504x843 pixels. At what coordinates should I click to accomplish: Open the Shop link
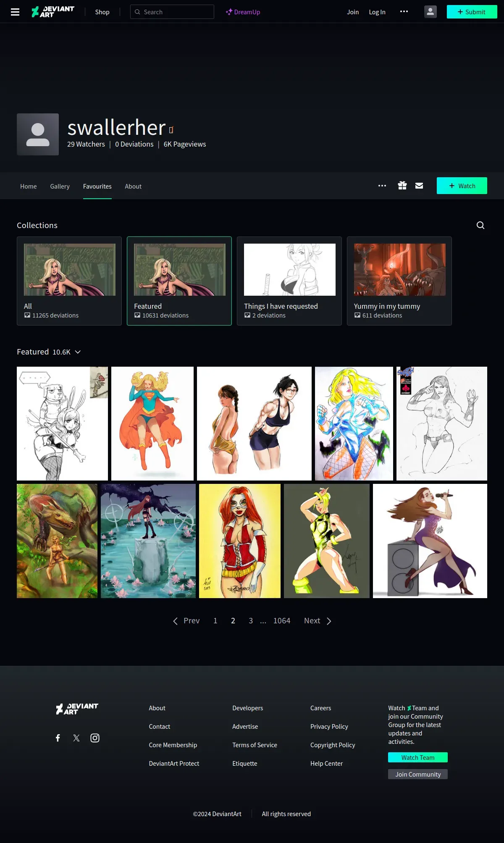(x=102, y=12)
